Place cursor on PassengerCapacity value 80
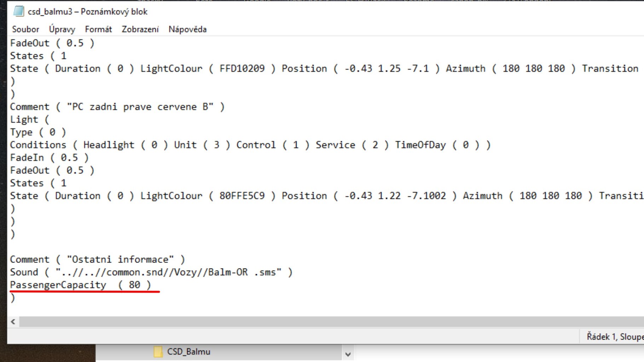Screen dimensions: 644x362 coord(134,285)
